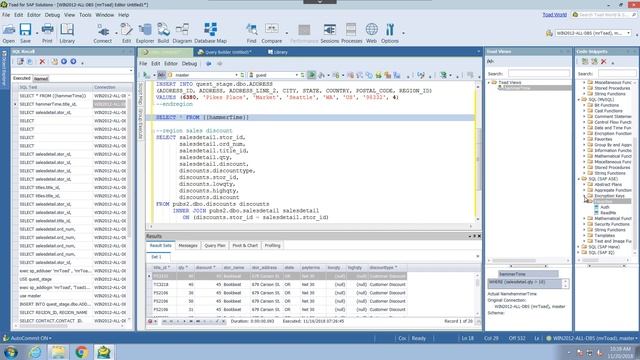Screen dimensions: 640x360
Task: Click the green execute SQL button in editor toolbar
Action: 146,75
